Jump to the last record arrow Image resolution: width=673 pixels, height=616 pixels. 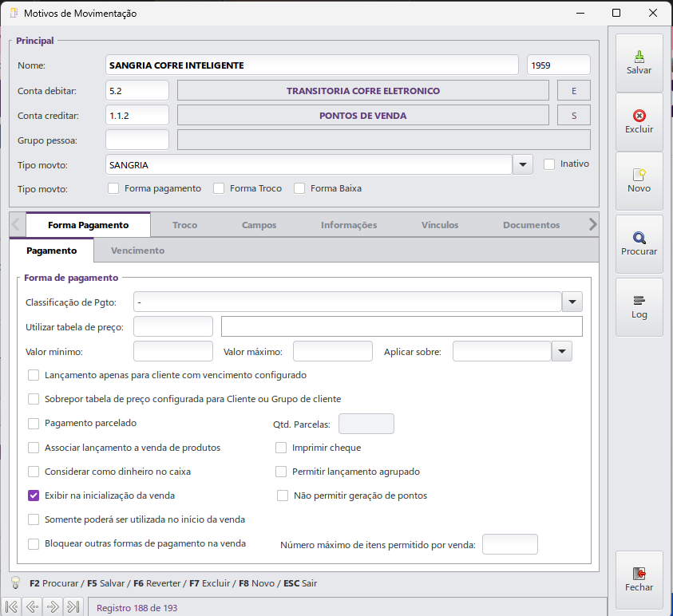point(73,606)
